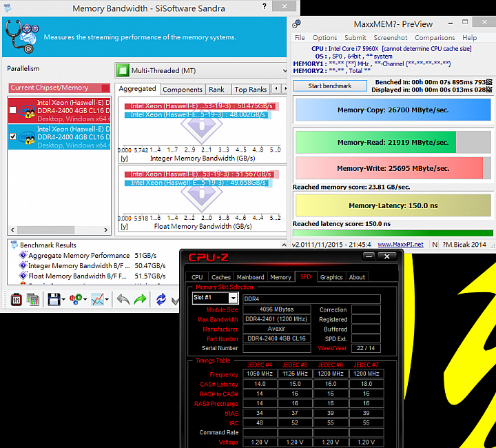Click the grey back arrow icon

tap(123, 299)
